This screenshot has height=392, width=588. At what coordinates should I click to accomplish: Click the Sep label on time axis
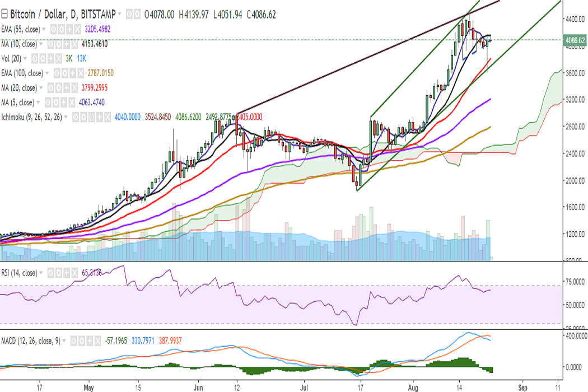coord(522,388)
